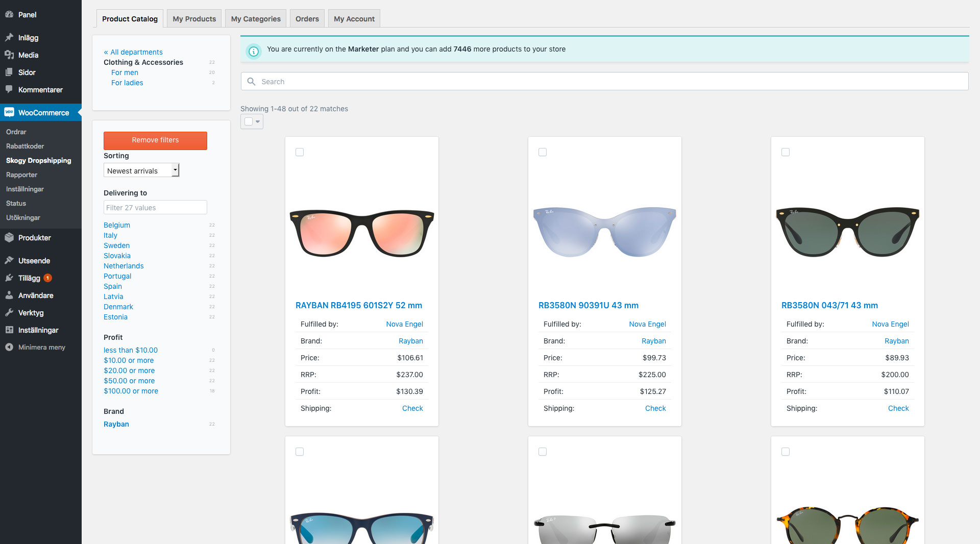Viewport: 980px width, 544px height.
Task: Click the Filter 27 values input
Action: [x=155, y=207]
